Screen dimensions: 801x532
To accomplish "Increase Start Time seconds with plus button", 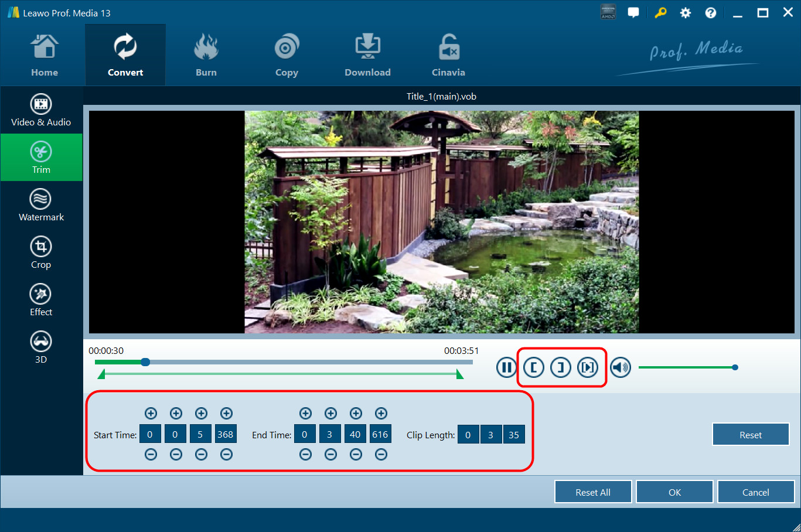I will point(201,414).
